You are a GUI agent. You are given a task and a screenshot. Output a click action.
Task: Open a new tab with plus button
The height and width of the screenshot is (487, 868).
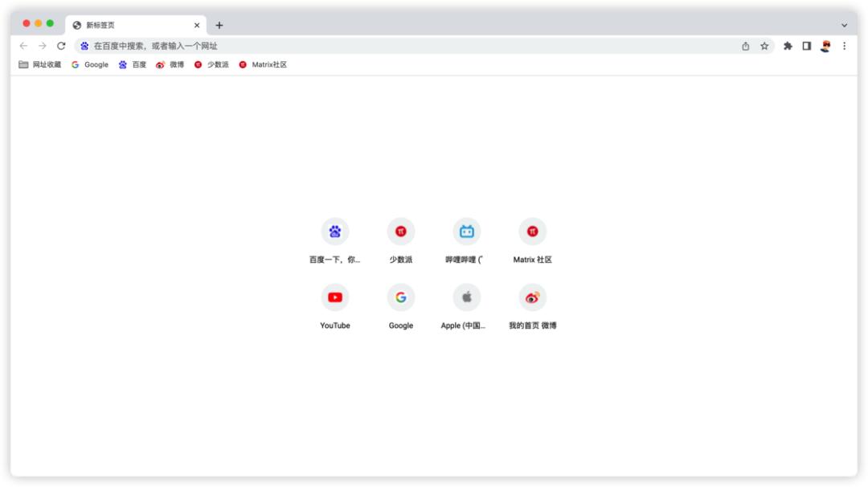219,25
